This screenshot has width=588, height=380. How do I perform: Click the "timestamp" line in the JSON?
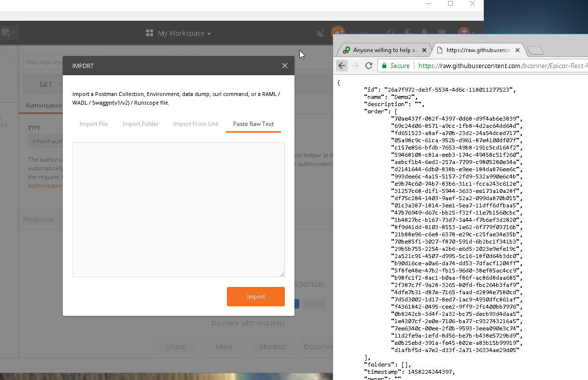[409, 372]
